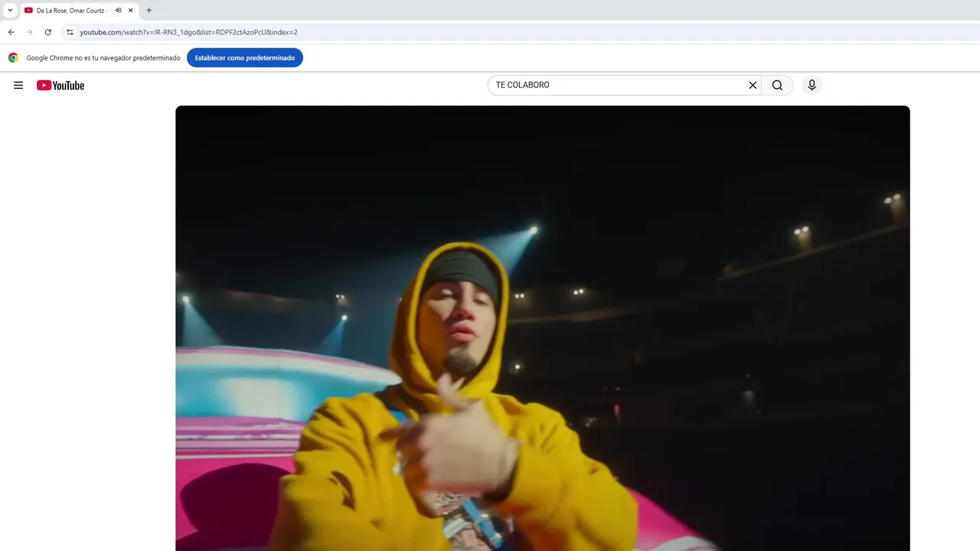Click the URL address bar
980x551 pixels.
coord(521,32)
